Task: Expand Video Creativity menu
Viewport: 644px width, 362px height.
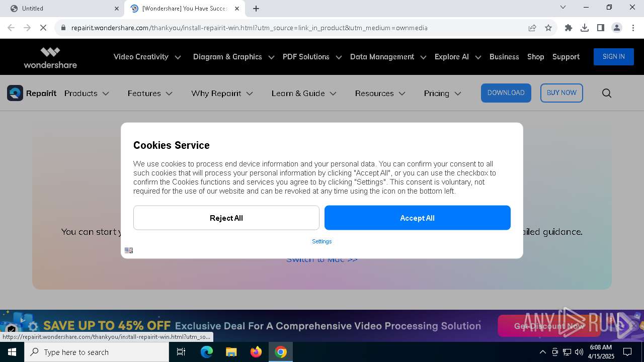Action: 147,57
